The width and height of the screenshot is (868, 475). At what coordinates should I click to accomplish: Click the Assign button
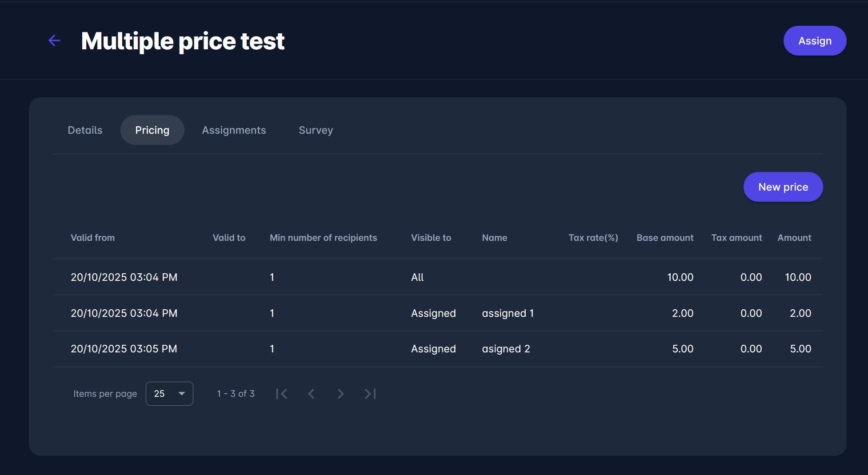814,41
